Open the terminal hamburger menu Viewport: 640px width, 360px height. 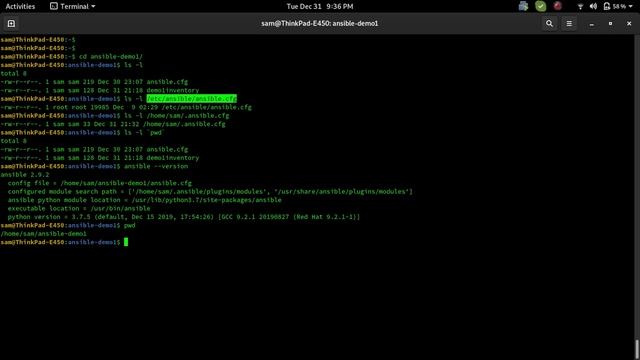pyautogui.click(x=569, y=24)
